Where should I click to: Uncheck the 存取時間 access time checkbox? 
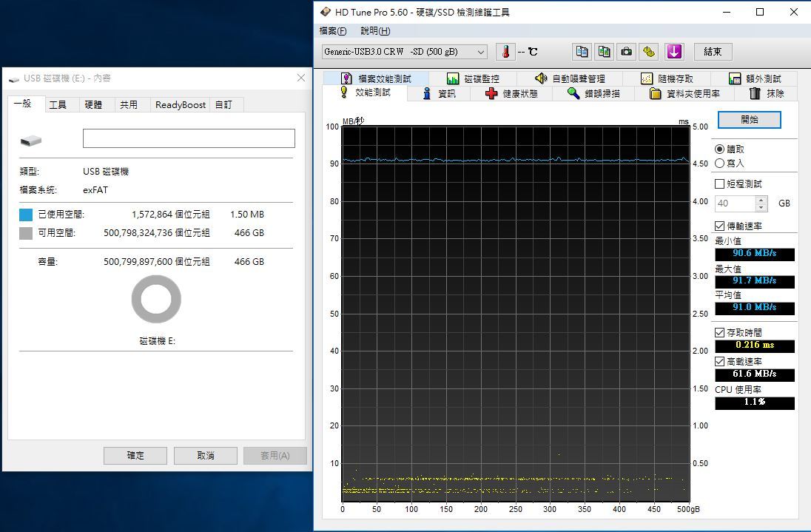(x=720, y=332)
